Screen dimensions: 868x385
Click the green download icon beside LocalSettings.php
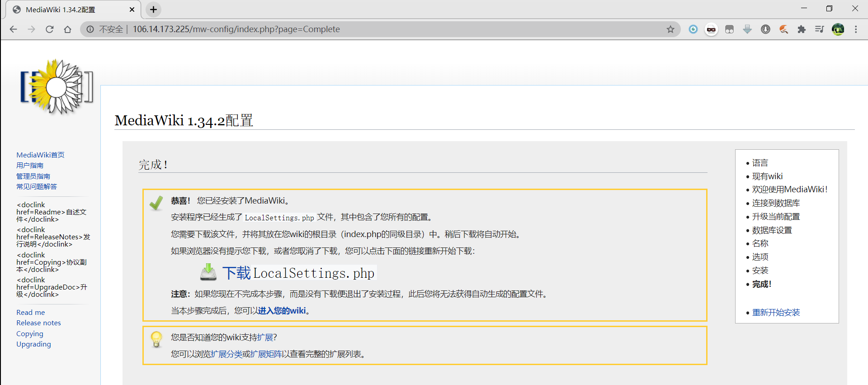(208, 272)
